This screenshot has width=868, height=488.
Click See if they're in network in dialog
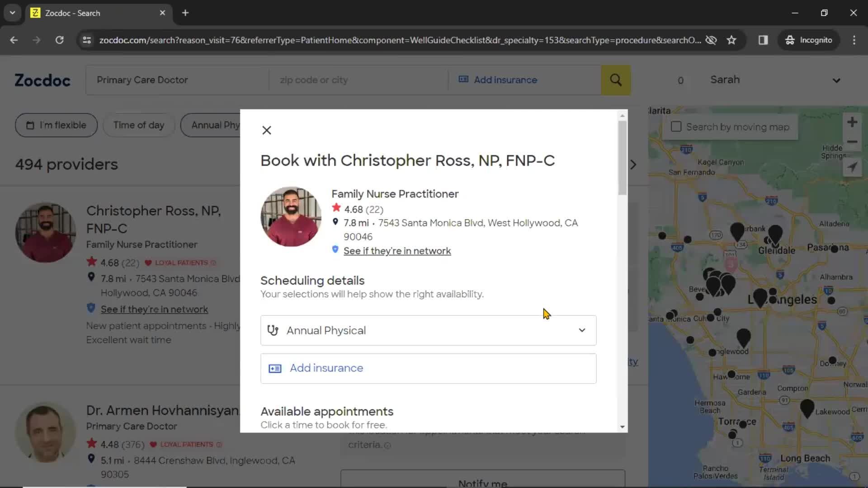coord(397,251)
